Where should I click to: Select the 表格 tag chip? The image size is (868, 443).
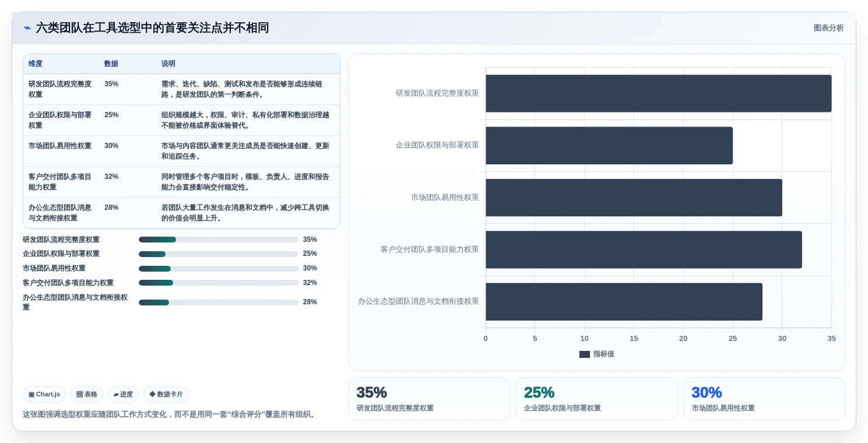(87, 395)
